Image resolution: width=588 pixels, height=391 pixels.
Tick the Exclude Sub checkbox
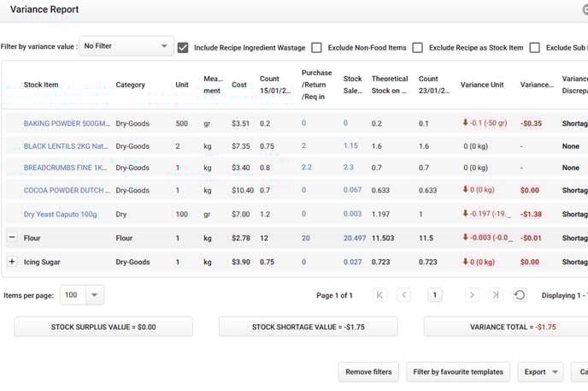tap(534, 48)
